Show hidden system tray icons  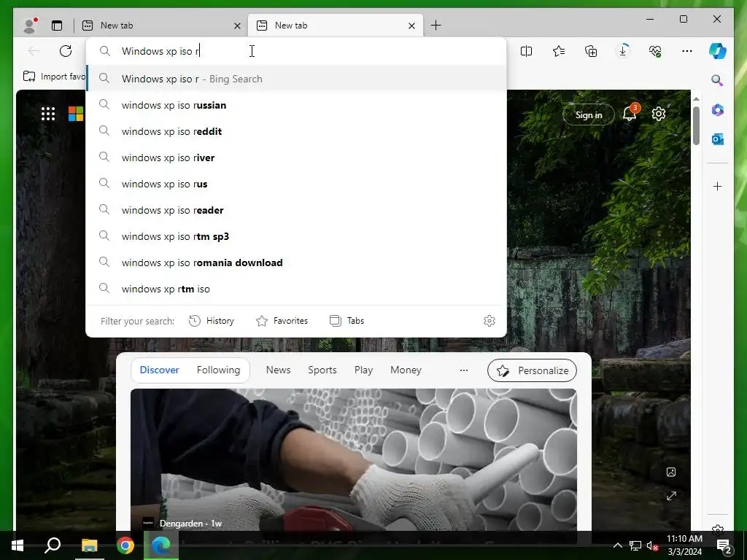[x=617, y=545]
